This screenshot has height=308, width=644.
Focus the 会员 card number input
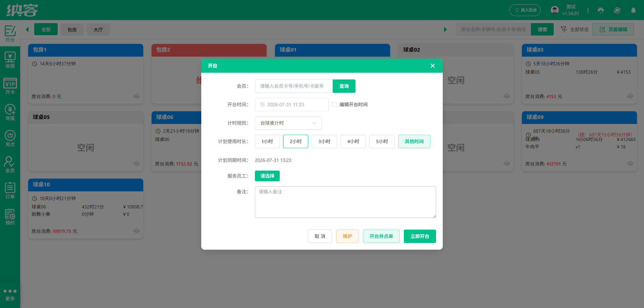pos(294,86)
